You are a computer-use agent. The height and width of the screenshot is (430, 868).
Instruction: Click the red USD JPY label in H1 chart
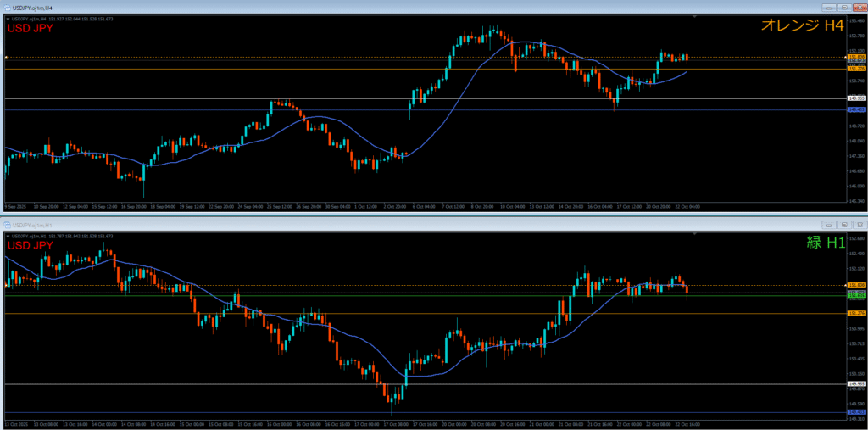coord(30,245)
